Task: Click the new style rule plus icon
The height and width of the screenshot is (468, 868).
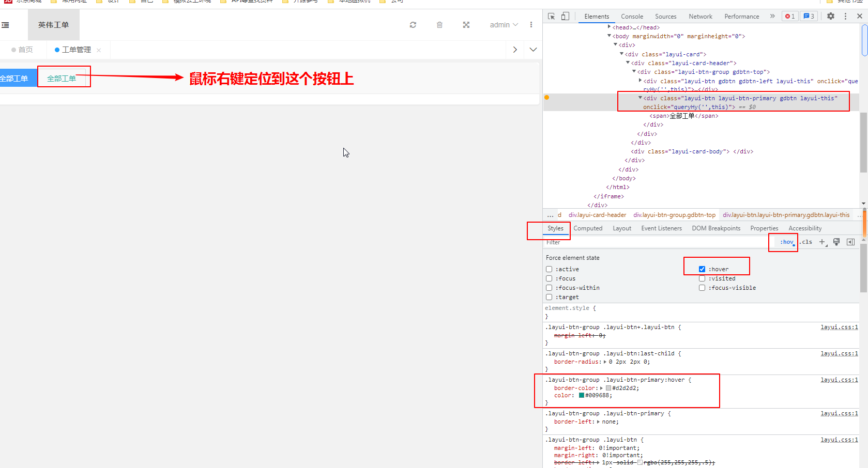Action: point(823,242)
